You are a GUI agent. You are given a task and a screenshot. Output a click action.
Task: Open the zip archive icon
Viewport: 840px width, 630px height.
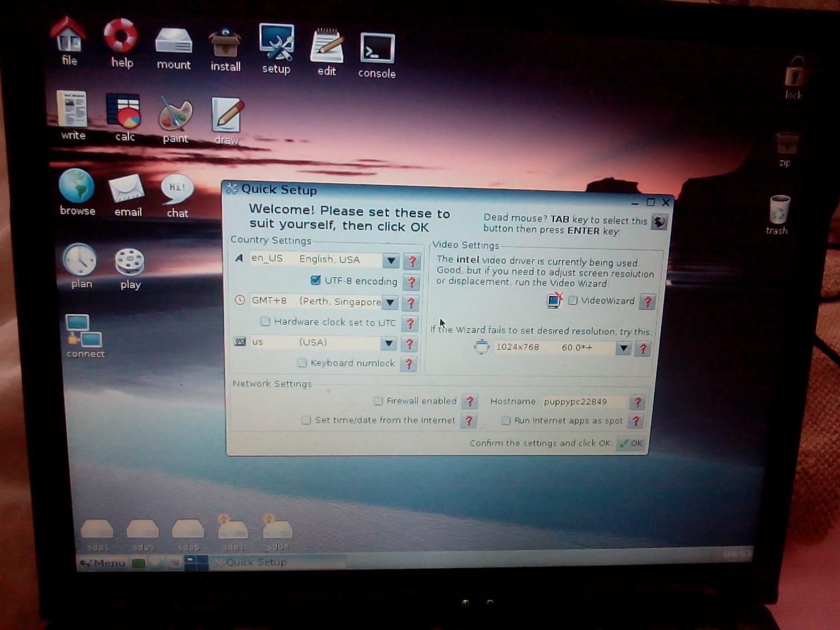click(x=786, y=150)
